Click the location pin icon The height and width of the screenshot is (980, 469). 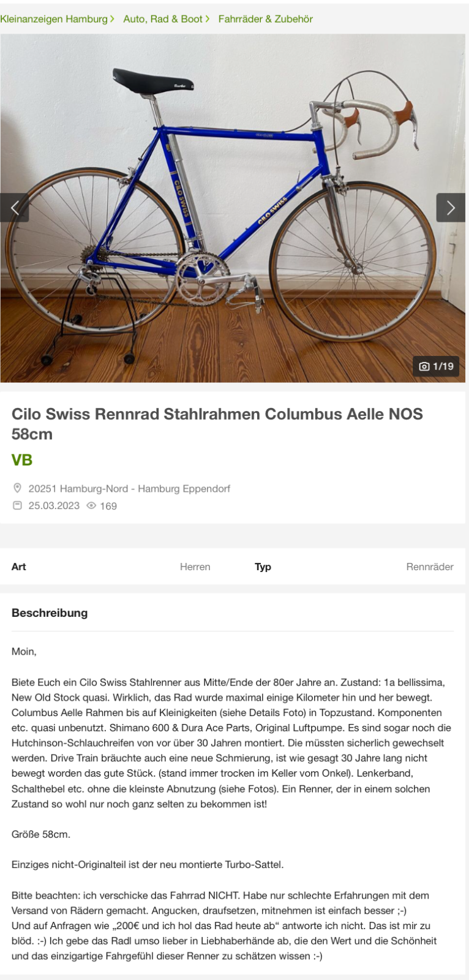[x=17, y=488]
